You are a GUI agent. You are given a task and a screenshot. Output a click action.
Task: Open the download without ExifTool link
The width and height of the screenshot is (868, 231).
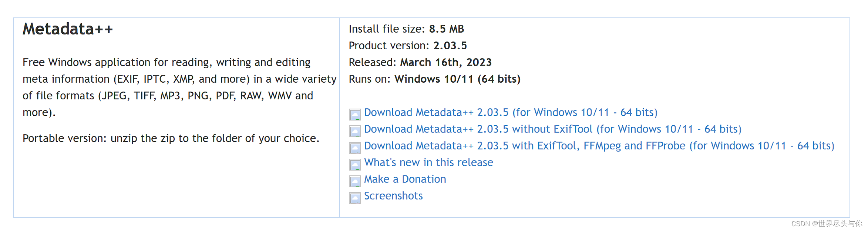[x=553, y=129]
